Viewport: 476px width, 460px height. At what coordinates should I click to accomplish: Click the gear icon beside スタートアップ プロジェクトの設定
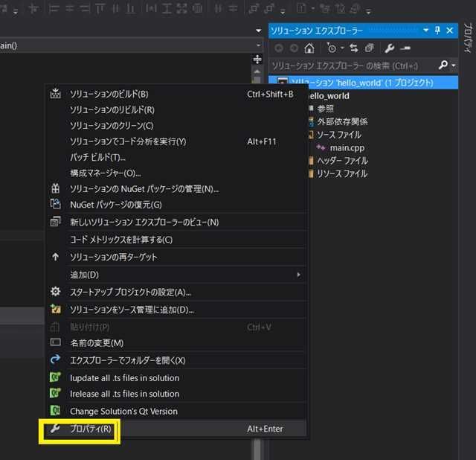(55, 292)
